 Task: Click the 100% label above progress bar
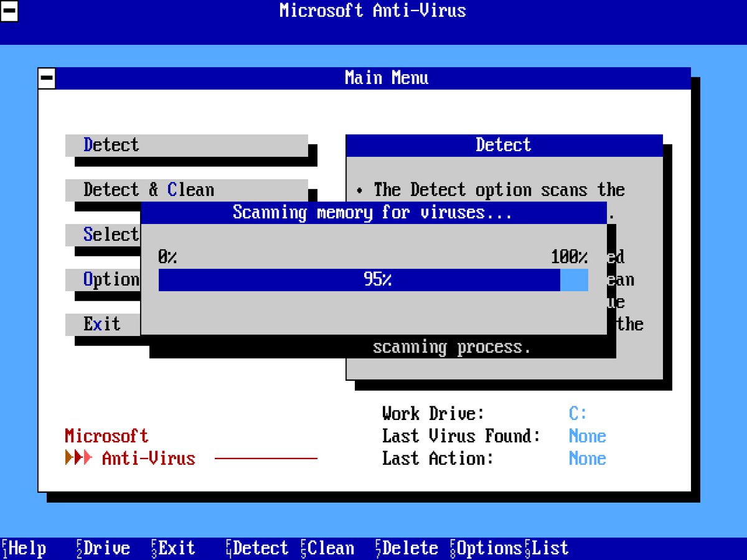pyautogui.click(x=569, y=257)
